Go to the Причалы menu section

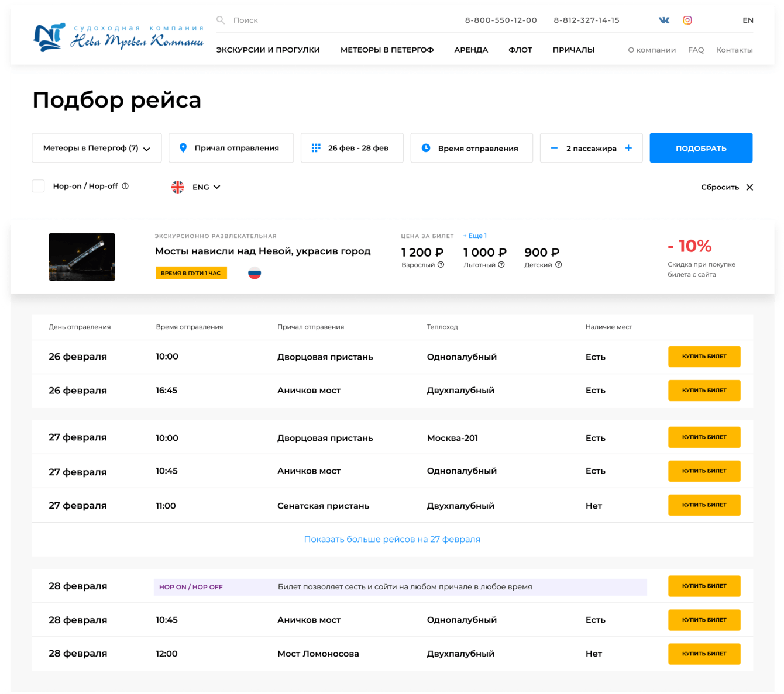click(573, 50)
